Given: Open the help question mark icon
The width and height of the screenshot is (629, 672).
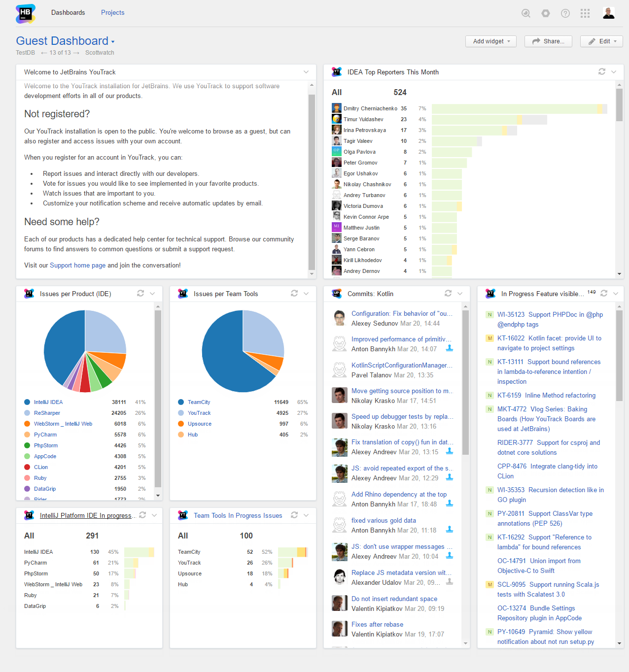Looking at the screenshot, I should [565, 13].
